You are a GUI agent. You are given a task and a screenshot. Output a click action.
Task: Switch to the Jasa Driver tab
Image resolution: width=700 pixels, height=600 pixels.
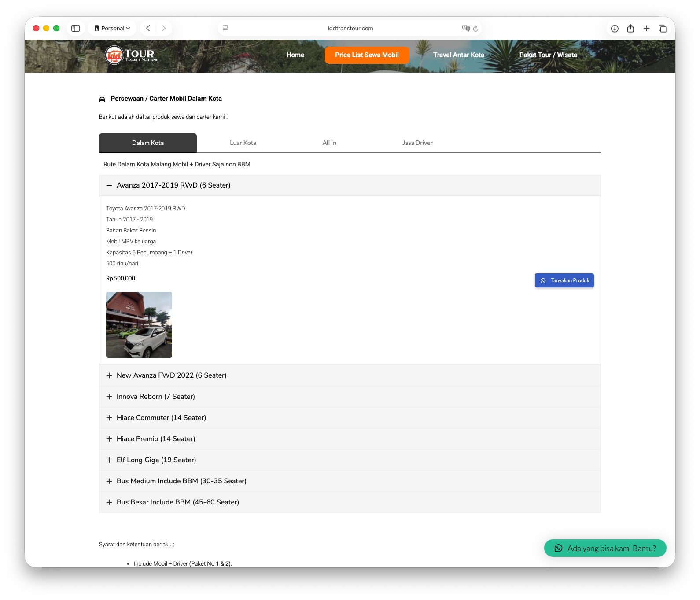point(417,143)
